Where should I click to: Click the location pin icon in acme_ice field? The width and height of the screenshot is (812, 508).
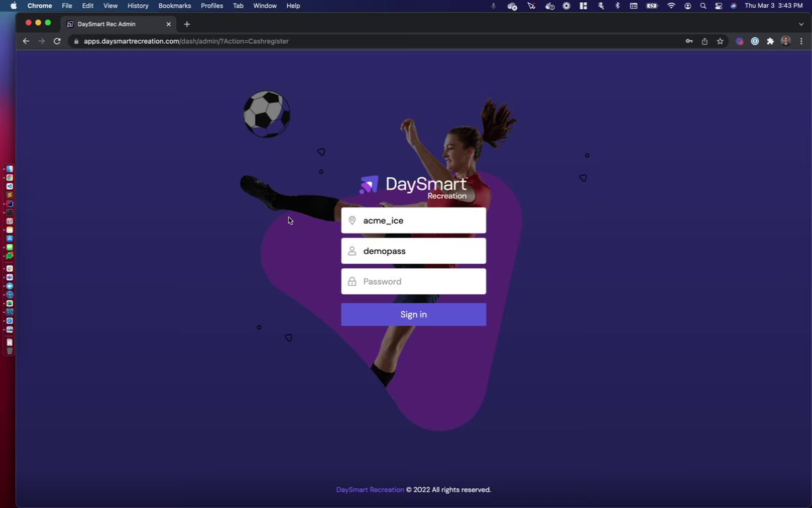(x=352, y=220)
